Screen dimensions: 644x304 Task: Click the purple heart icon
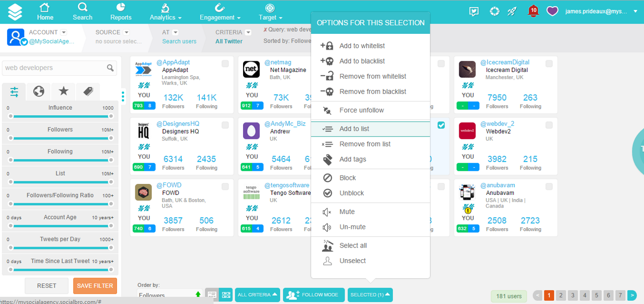tap(552, 11)
